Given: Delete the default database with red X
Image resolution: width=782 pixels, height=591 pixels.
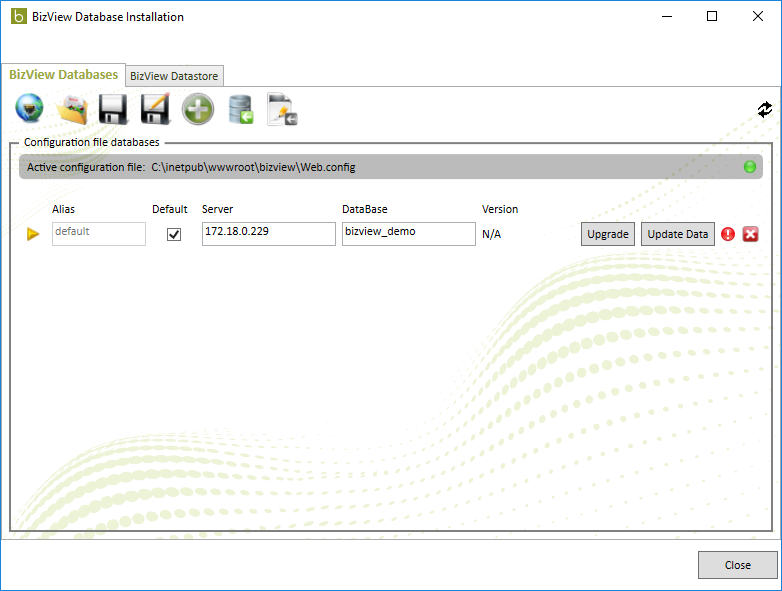Looking at the screenshot, I should click(751, 234).
